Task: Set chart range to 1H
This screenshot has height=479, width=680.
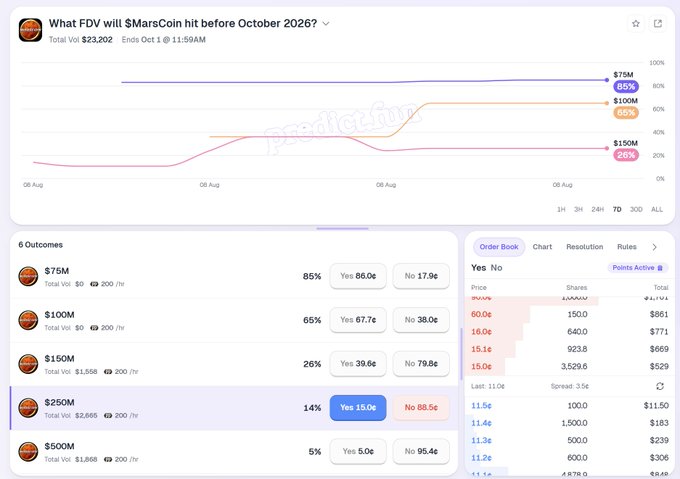Action: (561, 209)
